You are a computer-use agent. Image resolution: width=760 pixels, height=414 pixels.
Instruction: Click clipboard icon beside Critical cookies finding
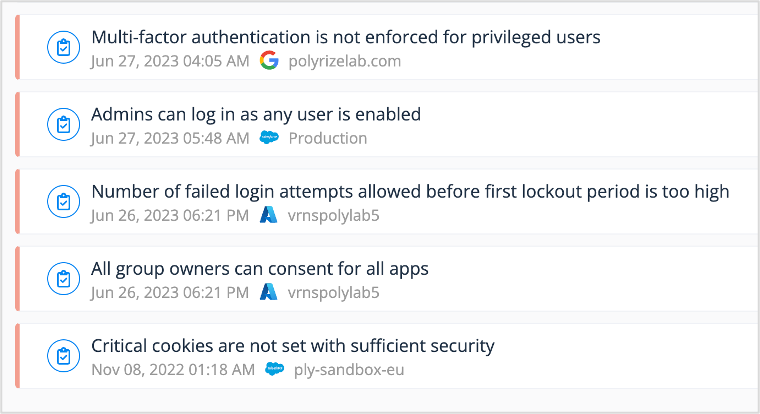tap(63, 356)
